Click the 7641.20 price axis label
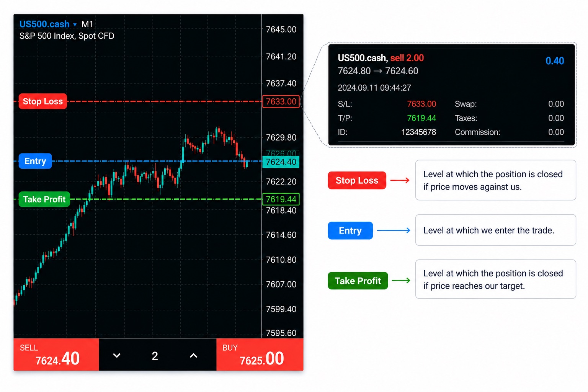The width and height of the screenshot is (588, 392). 281,57
